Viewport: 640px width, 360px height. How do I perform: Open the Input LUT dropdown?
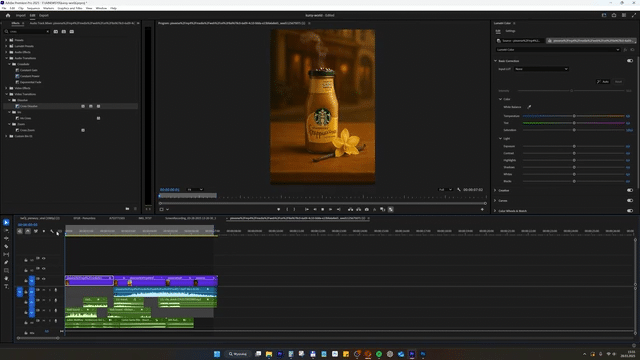pos(541,69)
